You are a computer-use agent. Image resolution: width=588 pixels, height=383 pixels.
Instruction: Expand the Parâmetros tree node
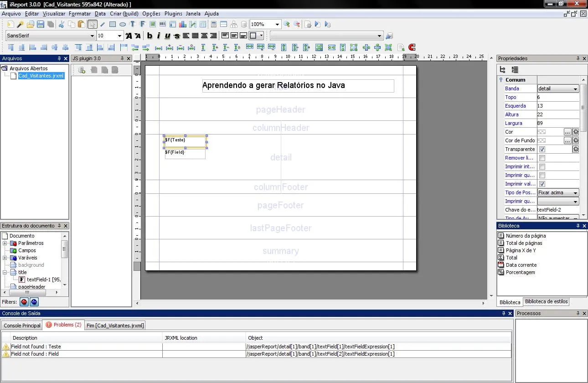[5, 243]
